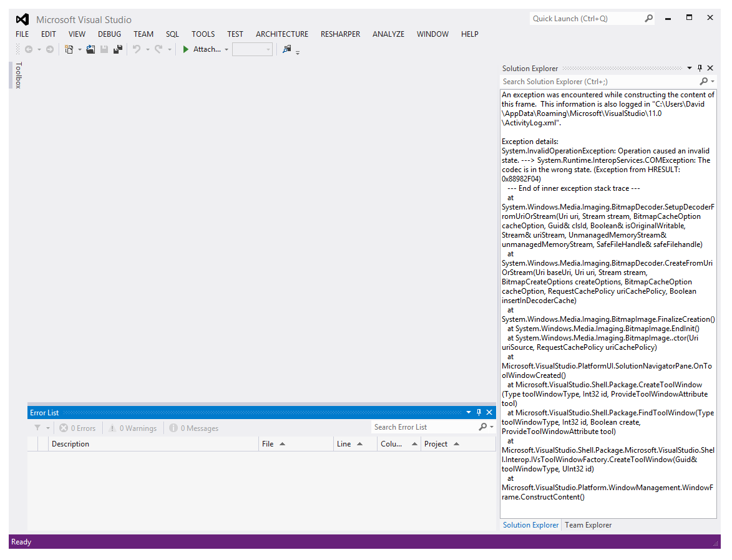Click the Visual Studio logo icon
The image size is (732, 560).
pos(22,19)
